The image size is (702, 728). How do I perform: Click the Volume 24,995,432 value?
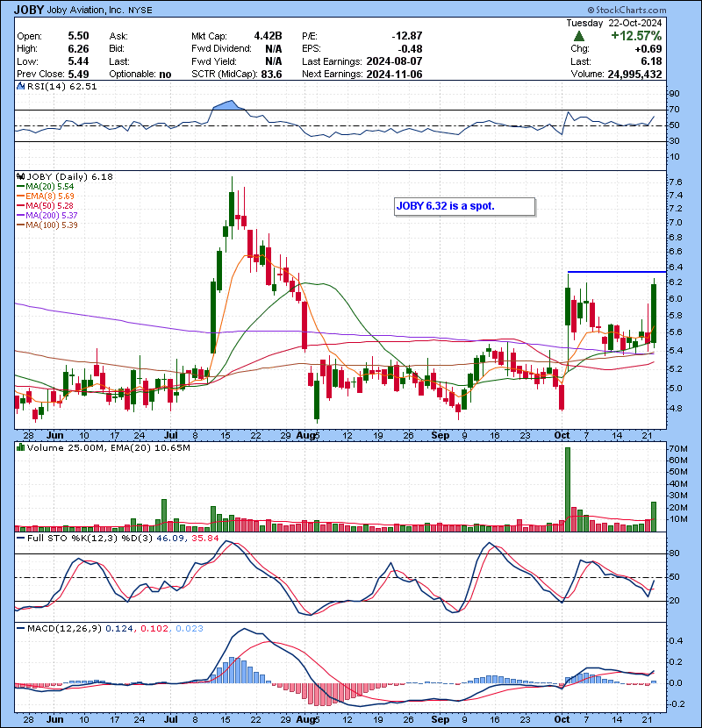634,74
